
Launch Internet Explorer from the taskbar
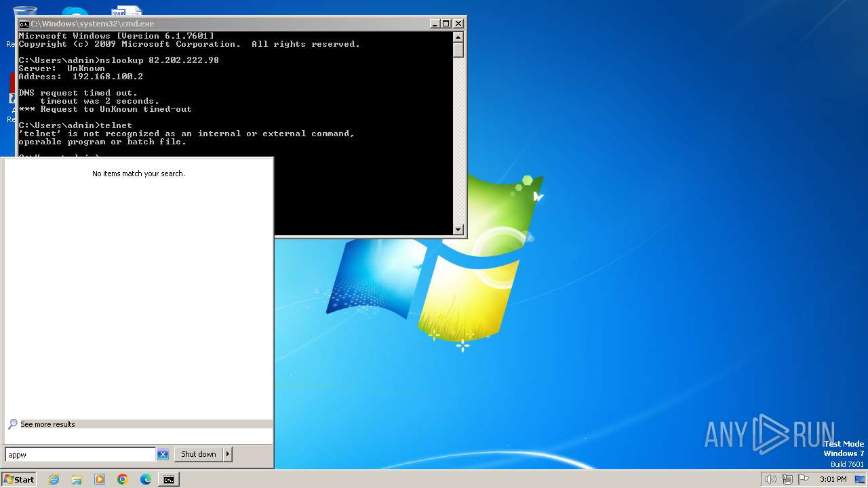pos(54,479)
